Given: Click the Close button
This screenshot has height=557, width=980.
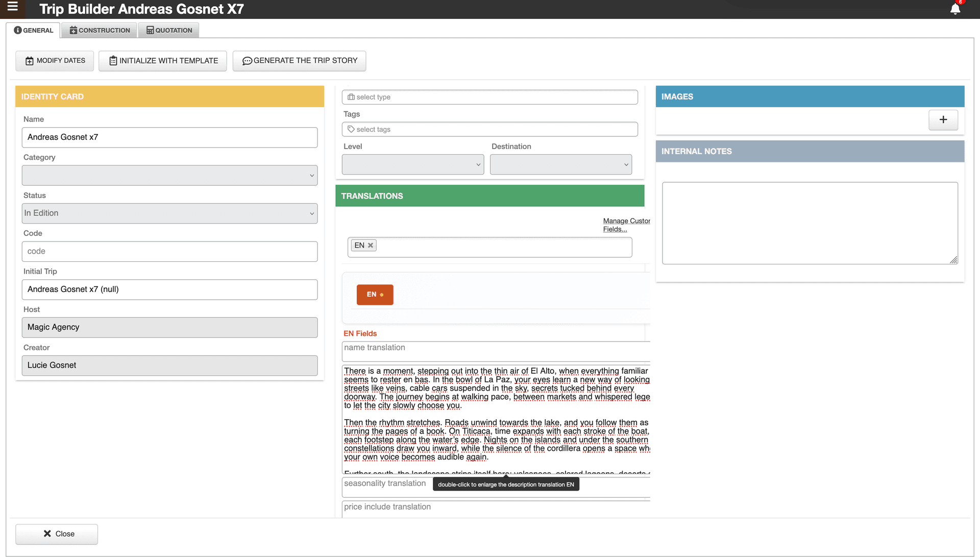Looking at the screenshot, I should [x=57, y=534].
